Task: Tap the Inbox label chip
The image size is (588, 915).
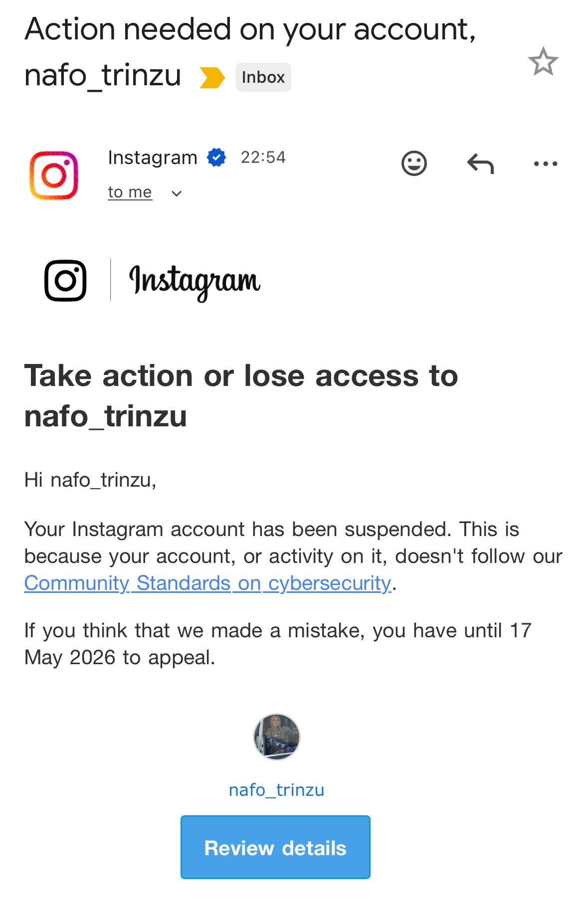Action: point(263,77)
